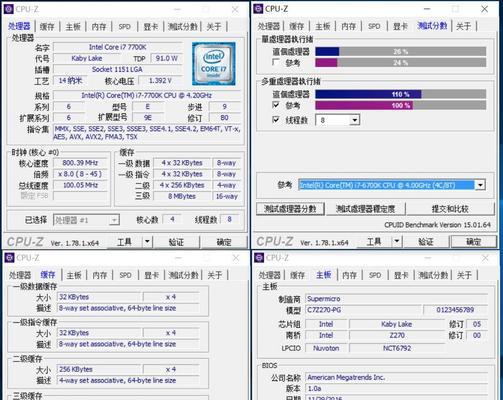The width and height of the screenshot is (503, 400).
Task: Click 确定 button in benchmark window
Action: click(x=473, y=241)
